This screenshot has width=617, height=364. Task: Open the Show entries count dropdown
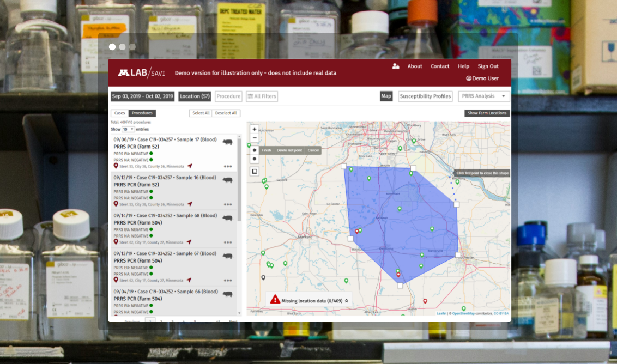128,129
